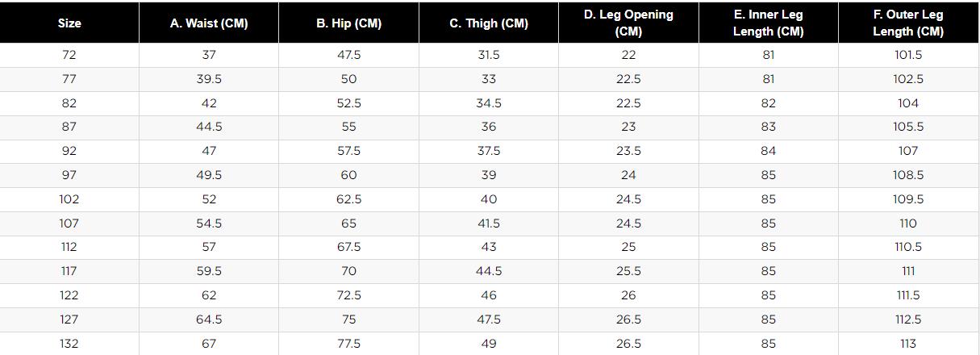This screenshot has height=355, width=980.
Task: Select the A. Waist (CM) header
Action: (209, 23)
